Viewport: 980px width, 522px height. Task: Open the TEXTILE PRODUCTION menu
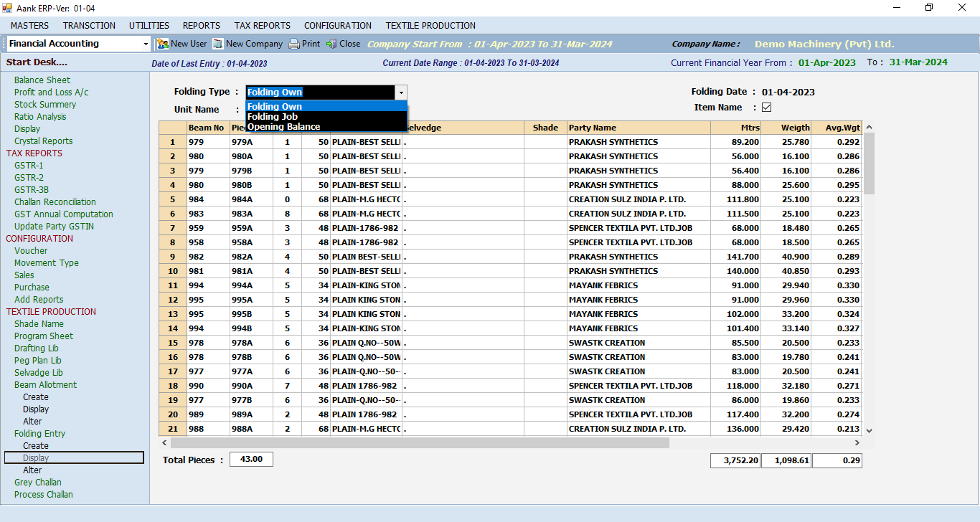[x=430, y=25]
